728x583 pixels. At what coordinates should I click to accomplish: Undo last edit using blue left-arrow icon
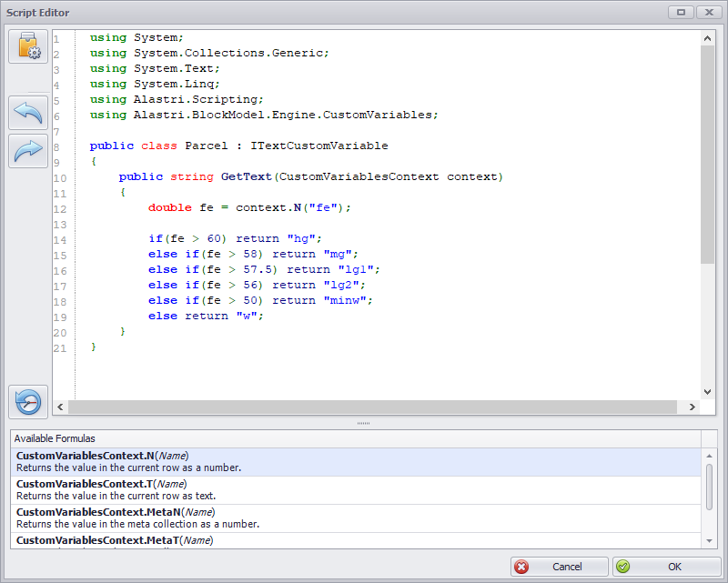pos(27,112)
